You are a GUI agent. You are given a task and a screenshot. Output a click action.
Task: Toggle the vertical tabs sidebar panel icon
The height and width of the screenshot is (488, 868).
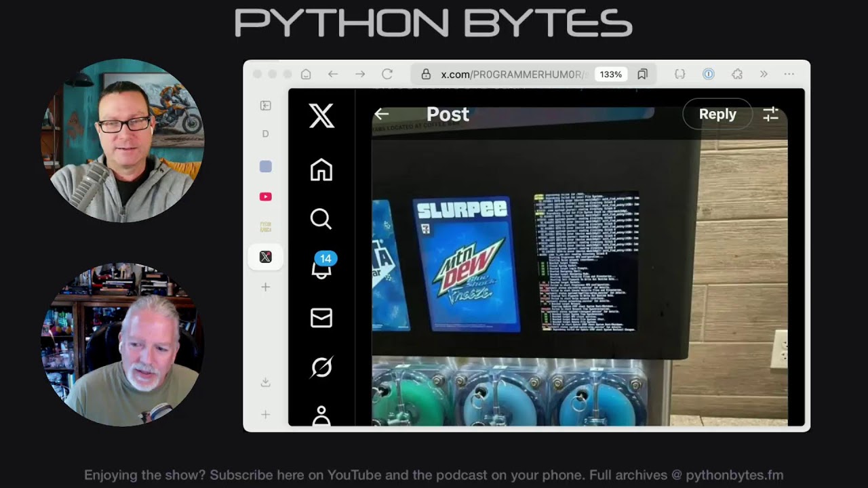pyautogui.click(x=266, y=105)
